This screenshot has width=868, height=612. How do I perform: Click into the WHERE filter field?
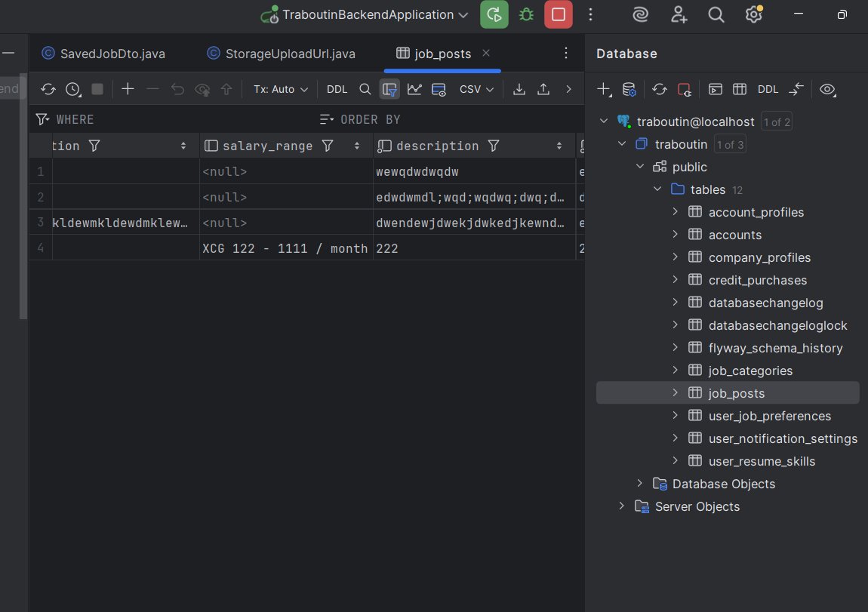[175, 119]
